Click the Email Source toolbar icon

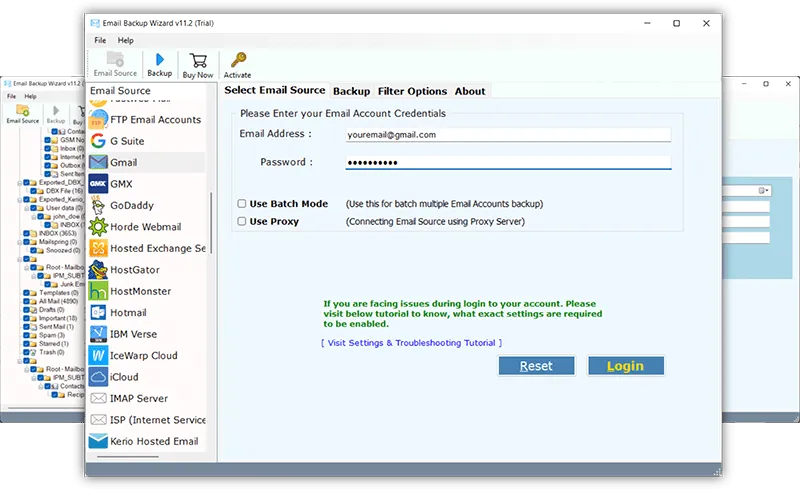coord(115,64)
